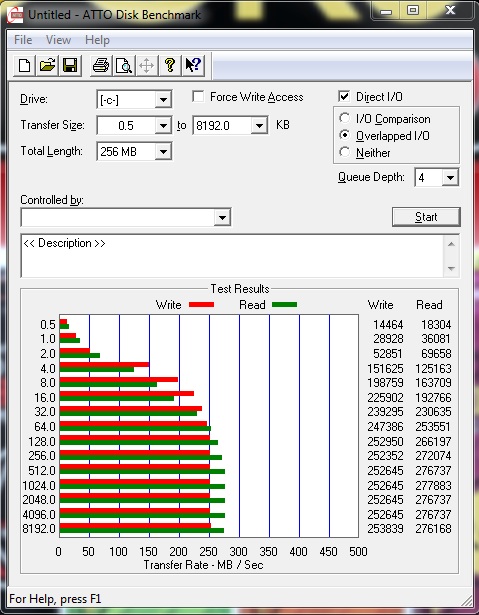Click the Read value 18304
The height and width of the screenshot is (615, 479).
click(436, 325)
